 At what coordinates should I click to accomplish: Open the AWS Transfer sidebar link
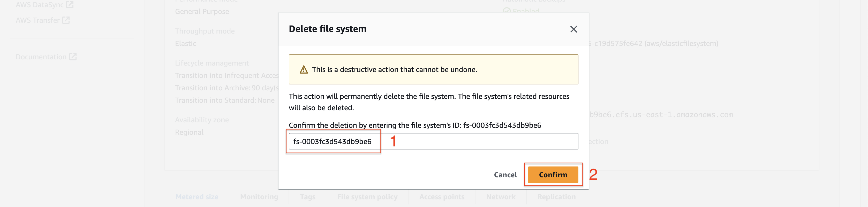(42, 20)
